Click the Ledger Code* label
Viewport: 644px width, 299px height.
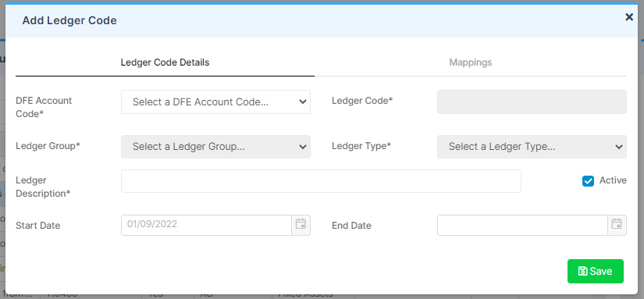(363, 101)
